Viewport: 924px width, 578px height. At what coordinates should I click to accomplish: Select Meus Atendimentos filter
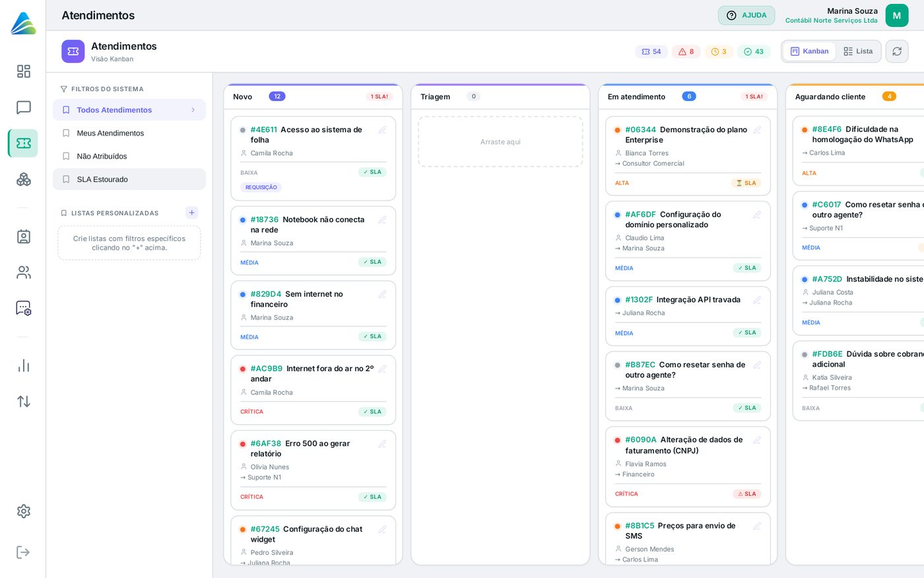129,133
